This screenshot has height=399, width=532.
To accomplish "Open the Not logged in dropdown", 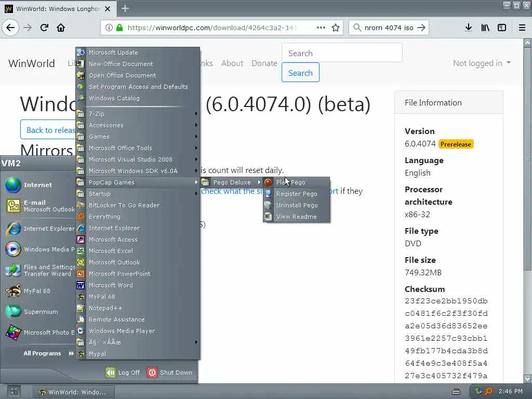I will (482, 63).
